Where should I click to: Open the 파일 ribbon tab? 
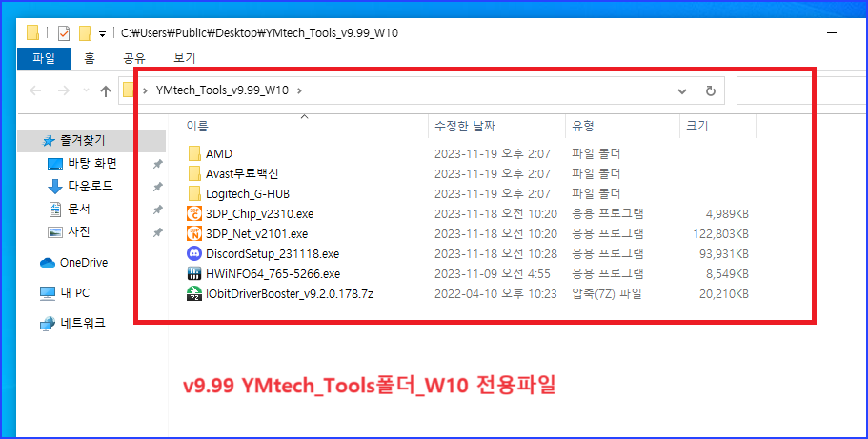click(44, 58)
